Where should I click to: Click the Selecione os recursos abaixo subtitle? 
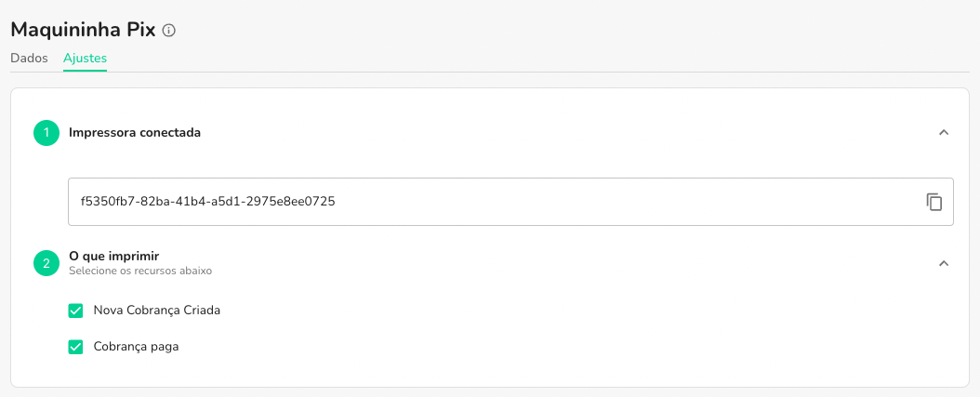(x=139, y=271)
